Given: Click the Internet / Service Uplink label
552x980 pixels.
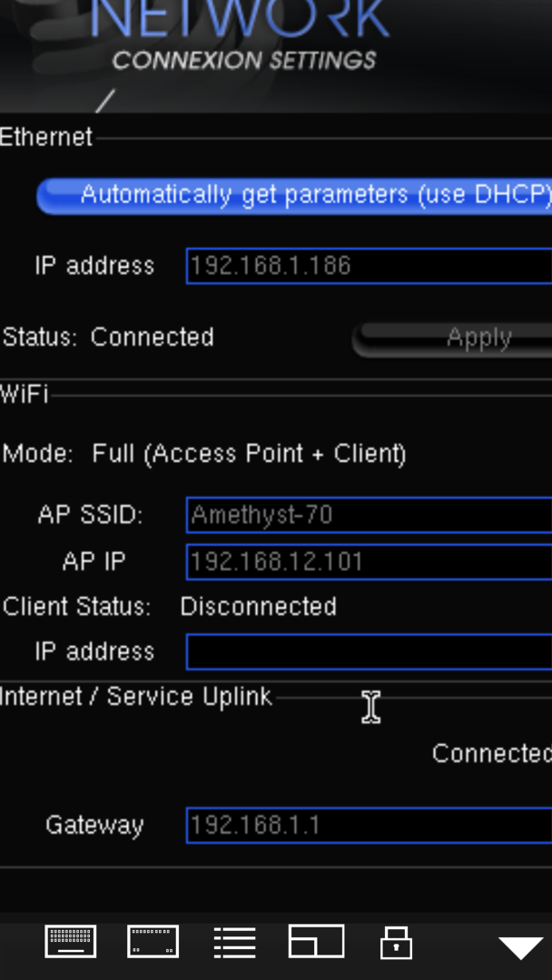Looking at the screenshot, I should click(136, 697).
